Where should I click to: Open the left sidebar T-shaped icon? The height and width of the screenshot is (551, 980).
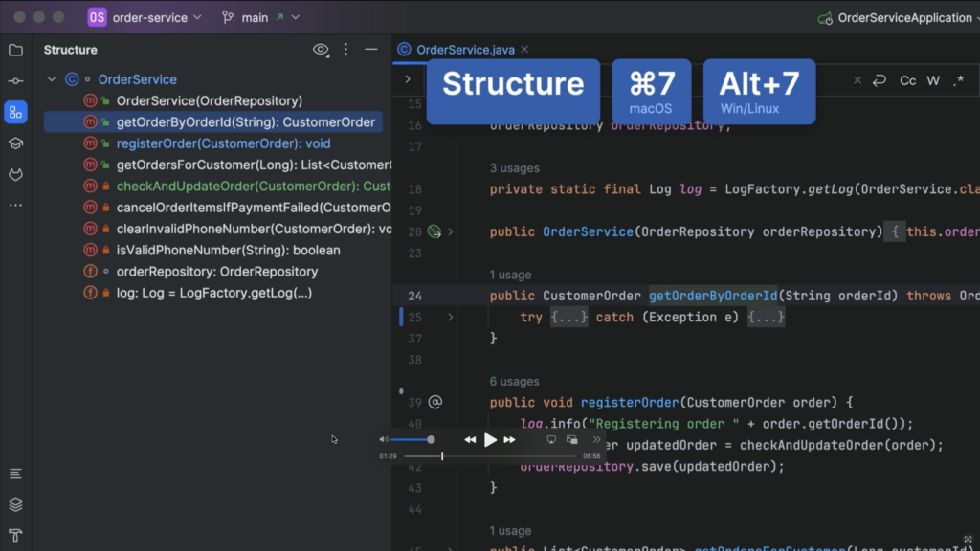(15, 536)
